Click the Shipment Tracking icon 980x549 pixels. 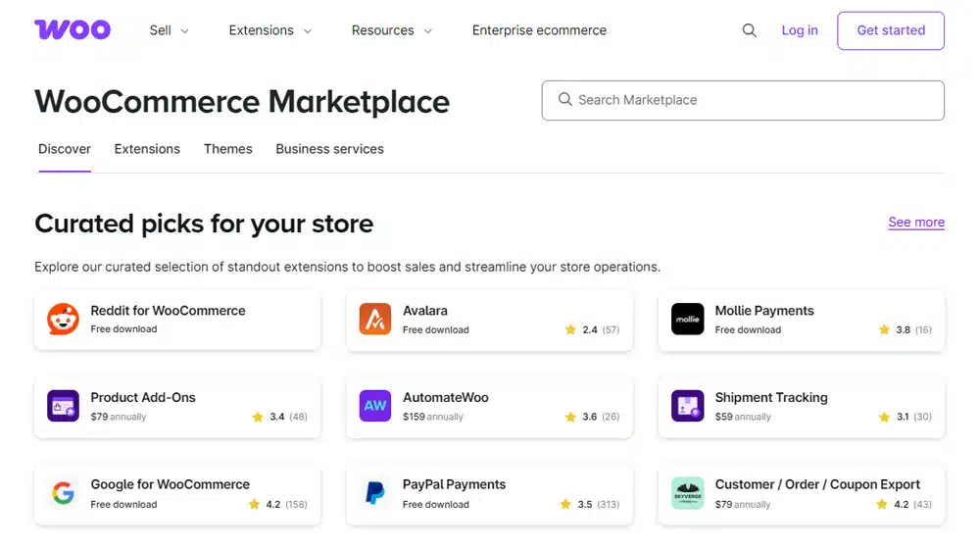click(x=688, y=406)
